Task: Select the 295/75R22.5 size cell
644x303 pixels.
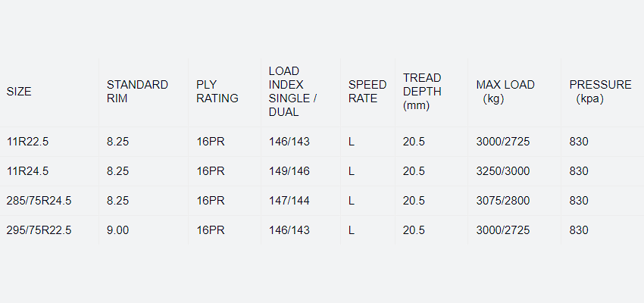Action: (x=39, y=230)
